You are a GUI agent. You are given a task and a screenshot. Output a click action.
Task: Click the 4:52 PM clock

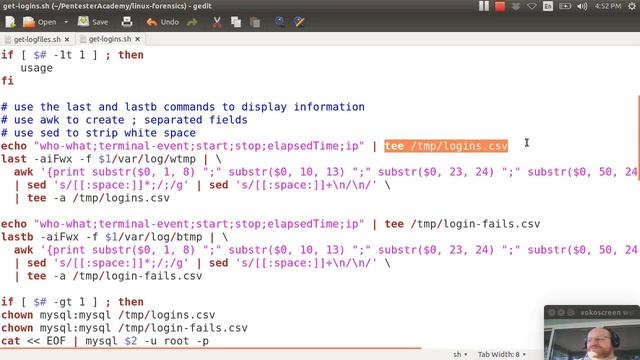(607, 6)
